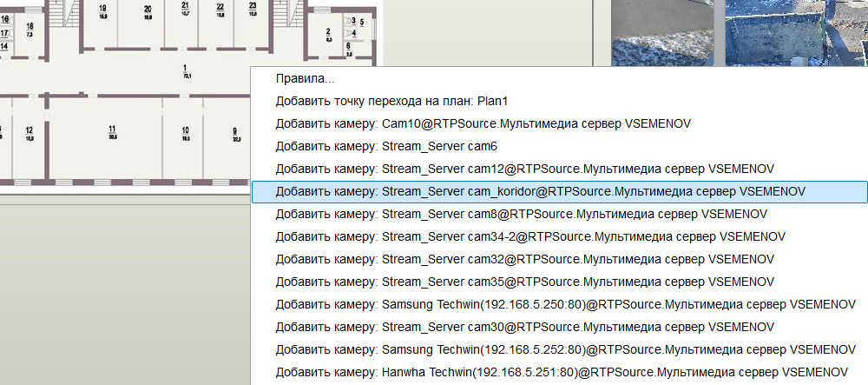The width and height of the screenshot is (868, 385).
Task: Add camera Cam10@RTPSource from menu
Action: click(559, 124)
